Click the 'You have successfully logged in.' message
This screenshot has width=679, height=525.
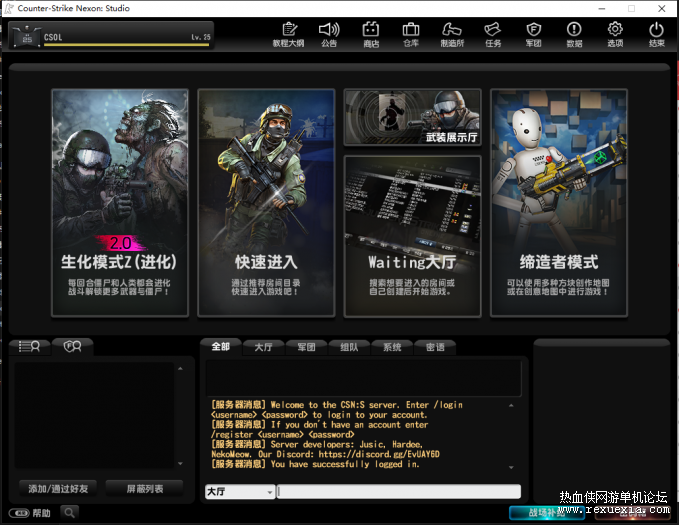(345, 464)
